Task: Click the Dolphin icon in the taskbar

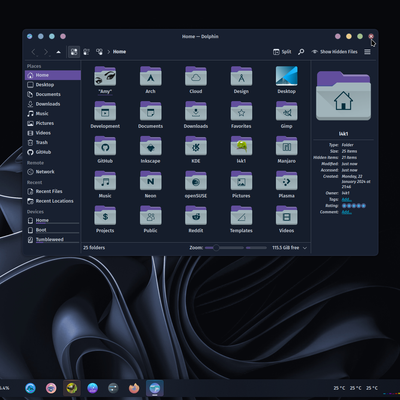Action: tap(155, 388)
